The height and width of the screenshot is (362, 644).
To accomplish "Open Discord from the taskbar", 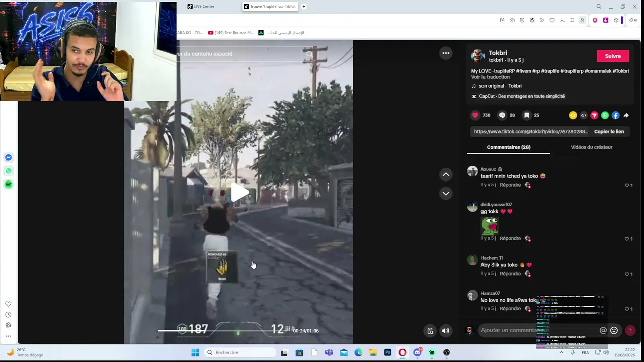I will point(417,352).
